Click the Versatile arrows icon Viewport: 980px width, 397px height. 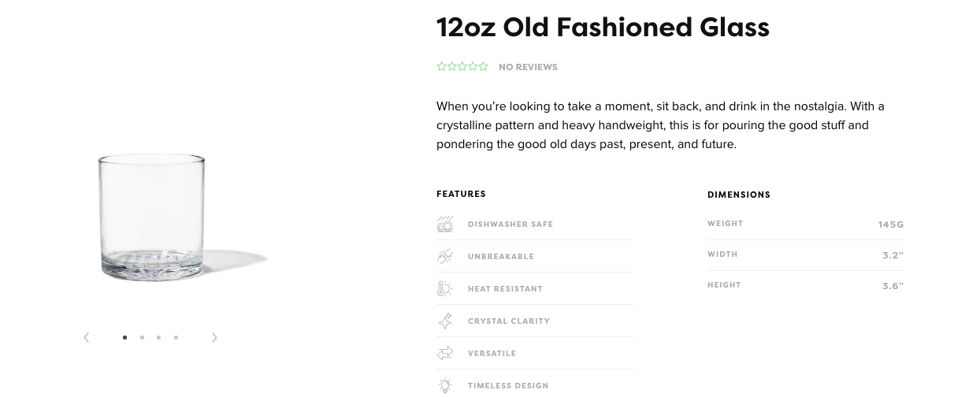point(445,353)
